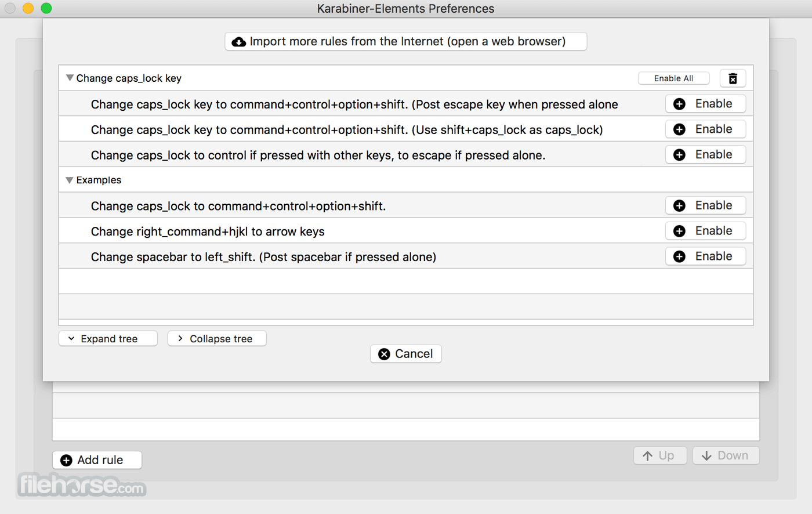Screen dimensions: 812x514
Task: Minimize the Karabiner-Elements Preferences window
Action: [28, 8]
